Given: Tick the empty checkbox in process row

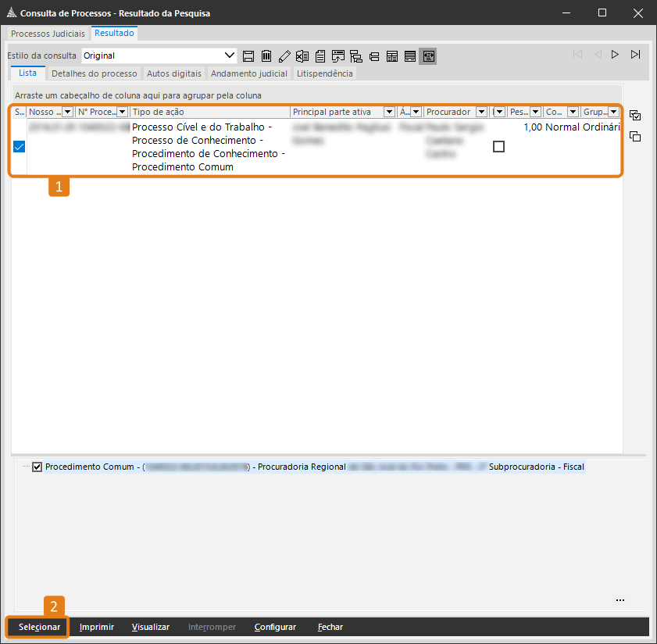Looking at the screenshot, I should click(498, 147).
